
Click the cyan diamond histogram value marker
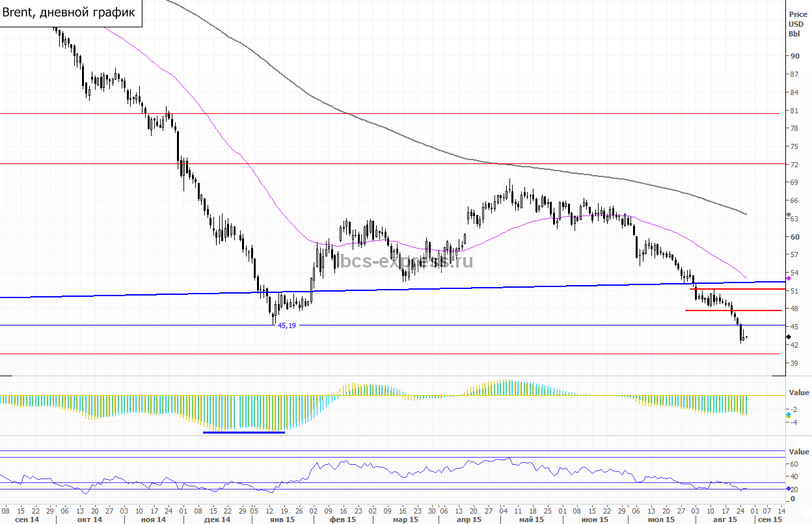[x=789, y=415]
